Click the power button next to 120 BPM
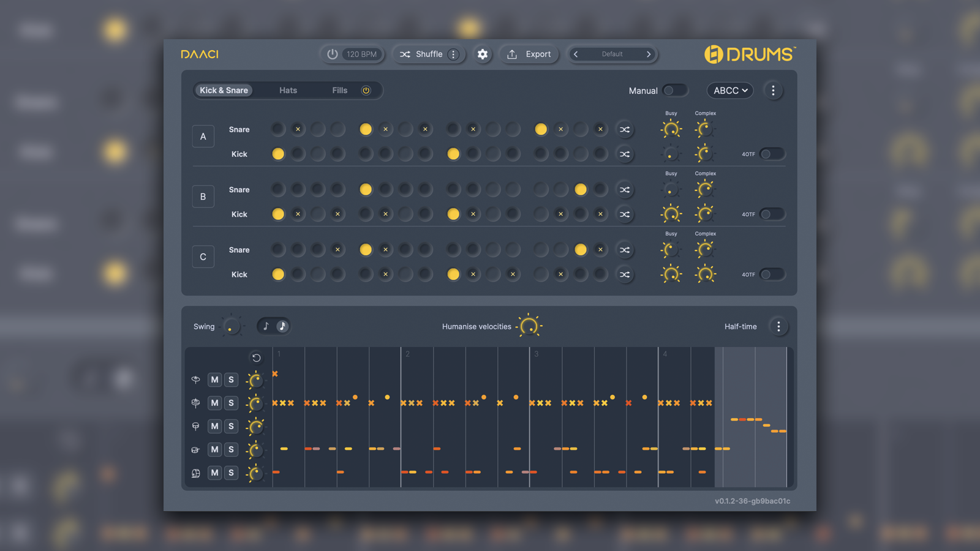Screen dimensions: 980x551 (331, 54)
